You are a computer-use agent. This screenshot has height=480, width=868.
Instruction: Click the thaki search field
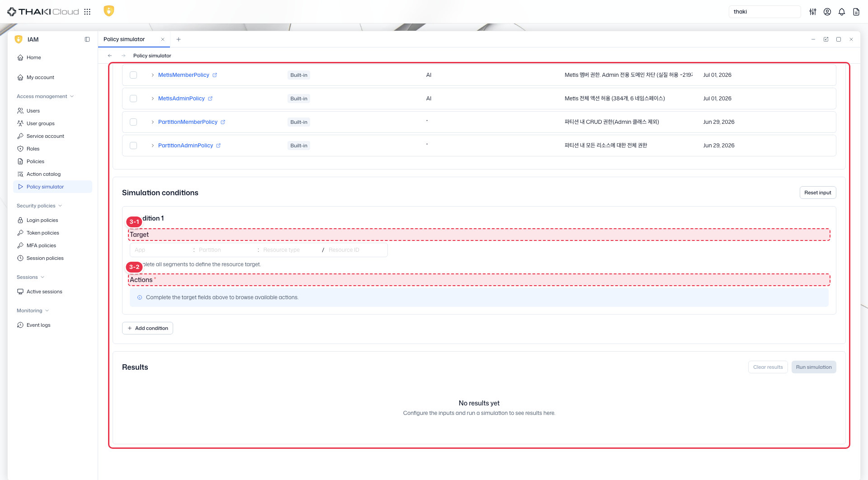(x=764, y=12)
